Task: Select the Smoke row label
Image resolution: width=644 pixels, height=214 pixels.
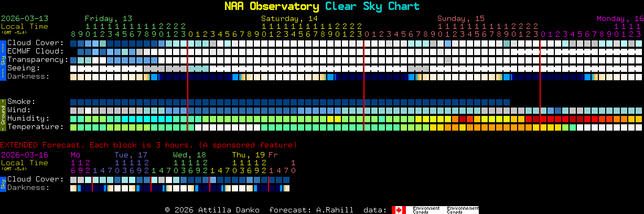Action: click(22, 102)
